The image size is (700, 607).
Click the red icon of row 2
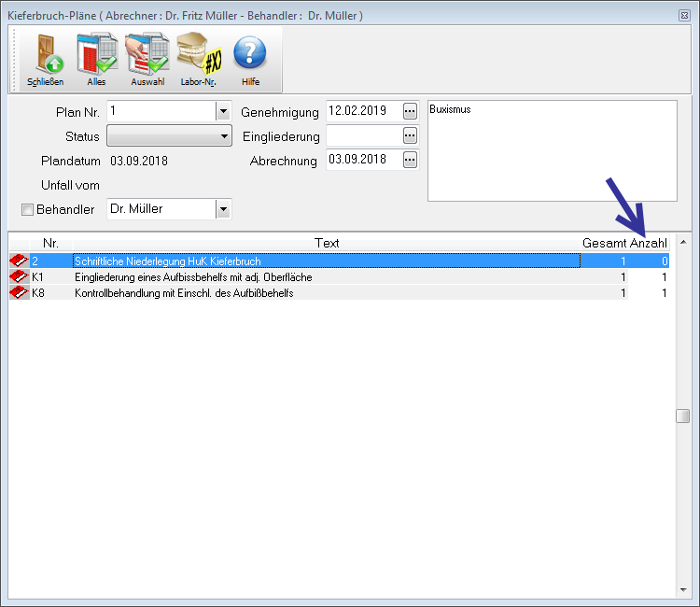(x=19, y=261)
